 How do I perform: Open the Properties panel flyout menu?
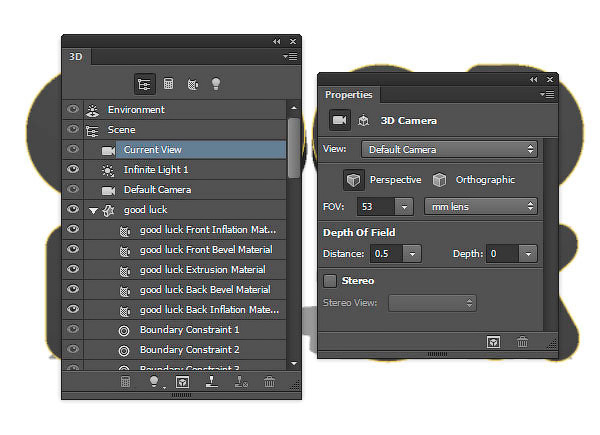coord(547,94)
